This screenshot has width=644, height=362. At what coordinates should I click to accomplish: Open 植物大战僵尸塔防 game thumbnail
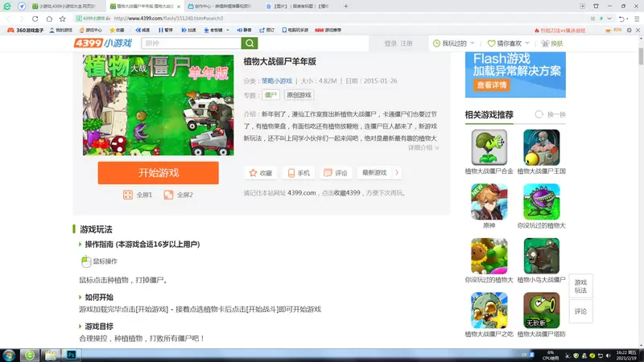(541, 310)
